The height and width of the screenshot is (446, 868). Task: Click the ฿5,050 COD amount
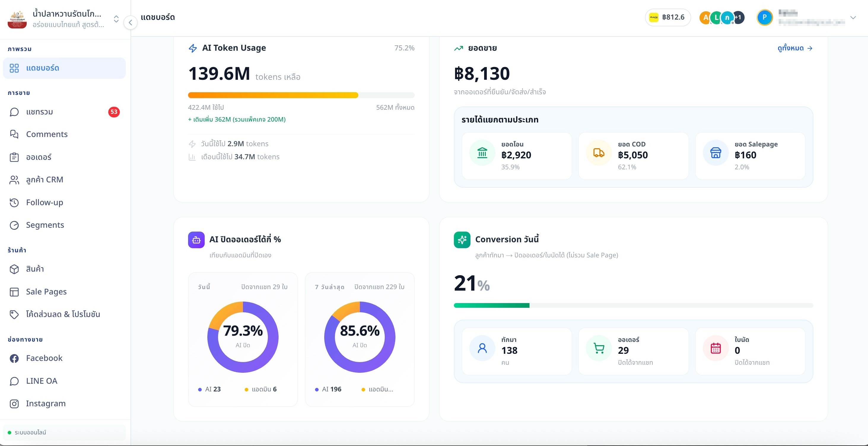[x=633, y=155]
